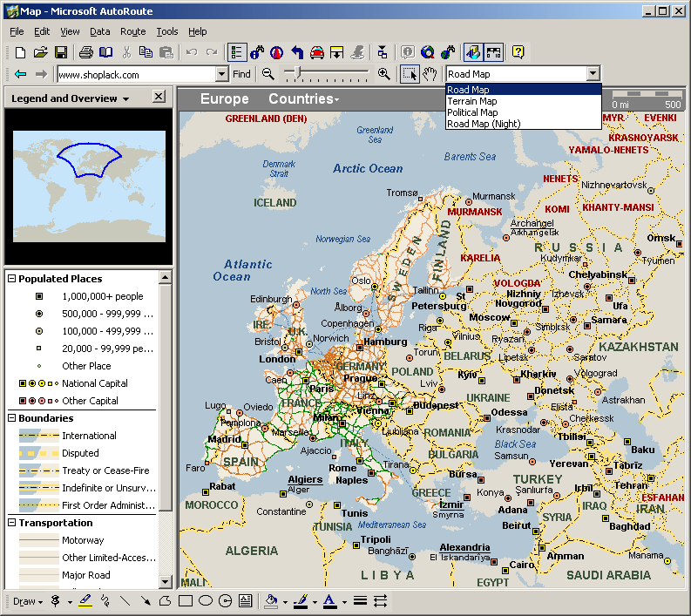Click the Help question mark icon
This screenshot has height=616, width=691.
[x=518, y=52]
